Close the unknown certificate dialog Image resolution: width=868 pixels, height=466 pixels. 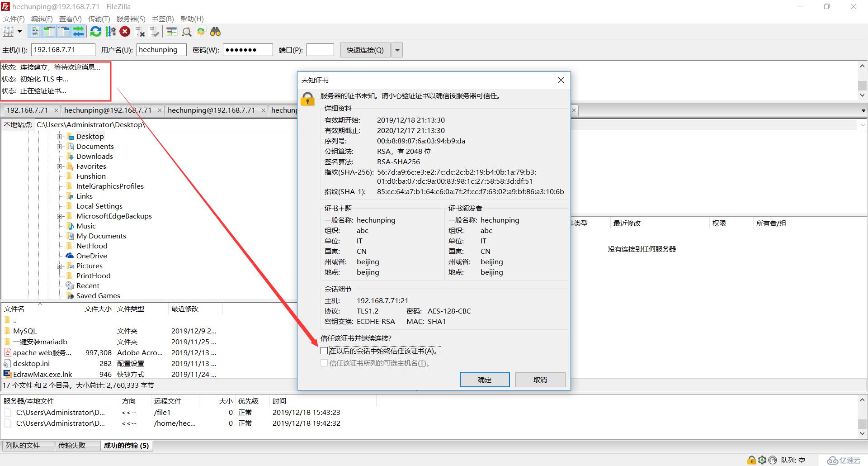tap(561, 80)
